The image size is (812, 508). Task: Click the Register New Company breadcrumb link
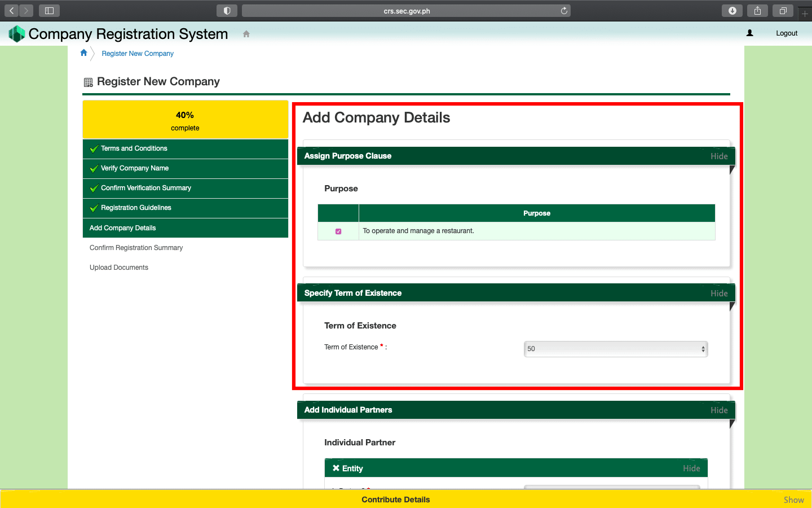138,54
